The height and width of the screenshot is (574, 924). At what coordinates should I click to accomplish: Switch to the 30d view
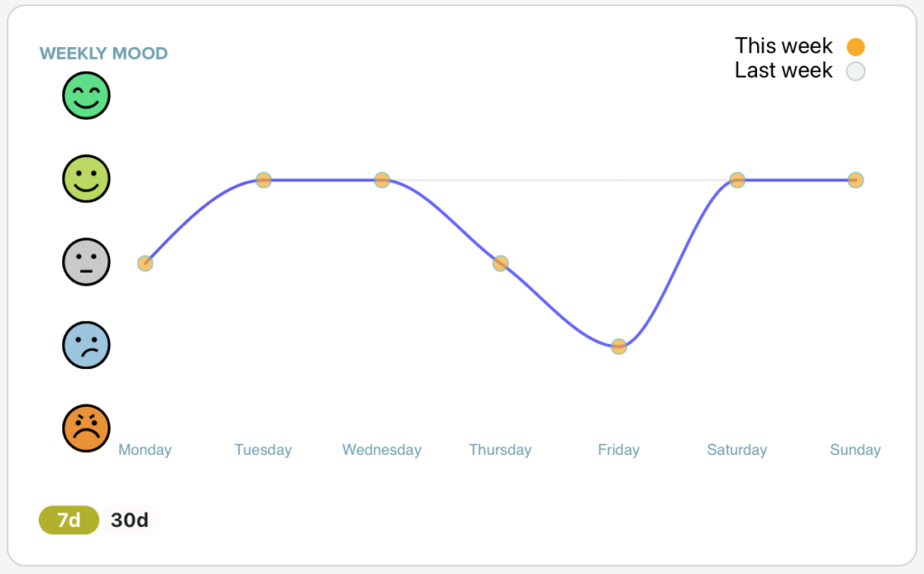[129, 520]
